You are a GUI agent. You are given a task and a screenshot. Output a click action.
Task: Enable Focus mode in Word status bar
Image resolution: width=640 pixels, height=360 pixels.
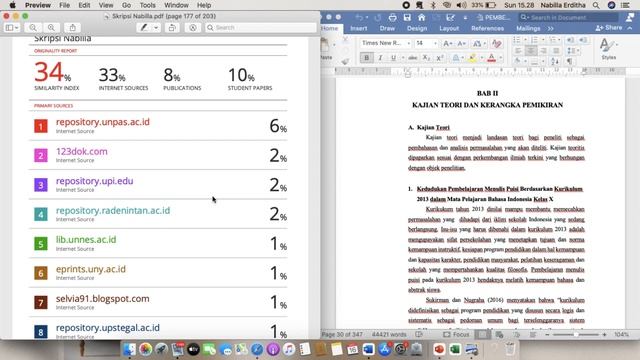click(x=456, y=334)
